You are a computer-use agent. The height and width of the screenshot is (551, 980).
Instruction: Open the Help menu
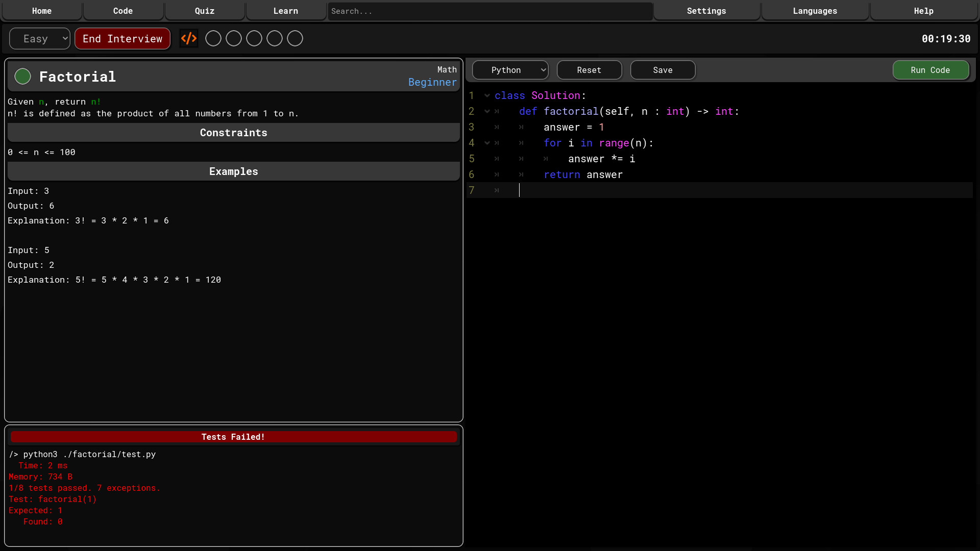coord(923,11)
